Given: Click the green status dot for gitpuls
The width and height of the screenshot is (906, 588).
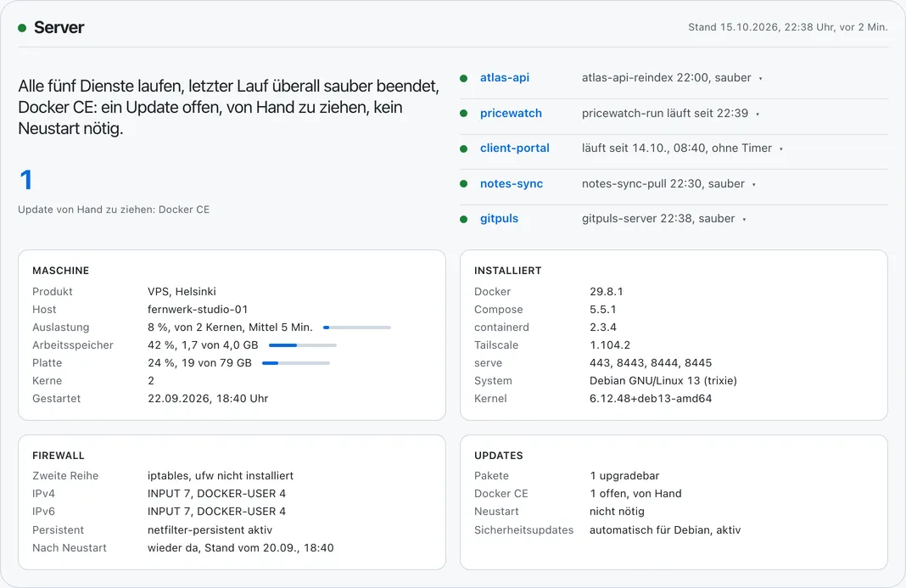Looking at the screenshot, I should 463,219.
